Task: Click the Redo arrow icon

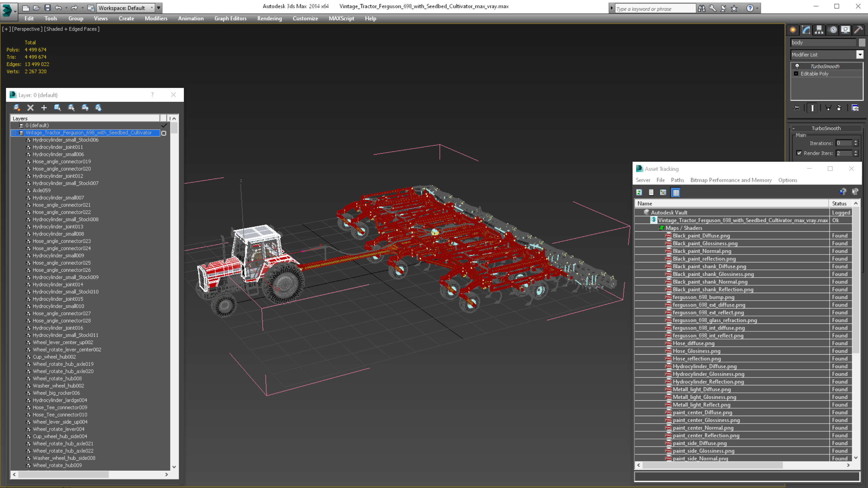Action: pyautogui.click(x=74, y=8)
